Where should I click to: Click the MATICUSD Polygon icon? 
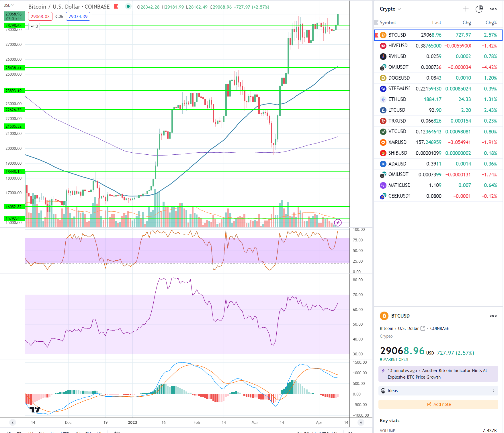pos(383,185)
